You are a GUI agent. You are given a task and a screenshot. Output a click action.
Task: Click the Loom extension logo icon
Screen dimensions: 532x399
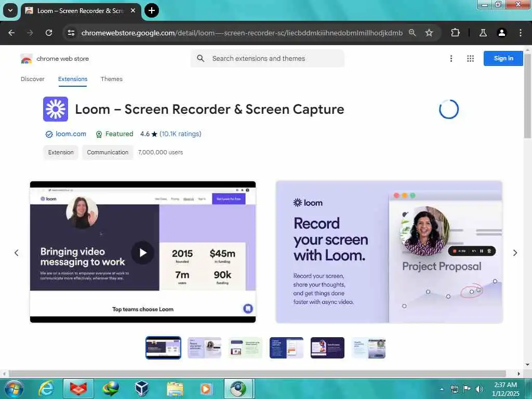(x=56, y=109)
